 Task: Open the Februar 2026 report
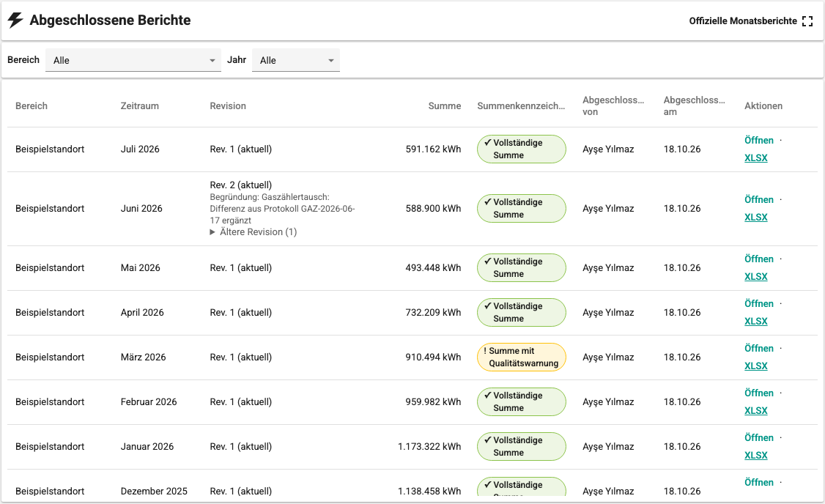tap(759, 393)
